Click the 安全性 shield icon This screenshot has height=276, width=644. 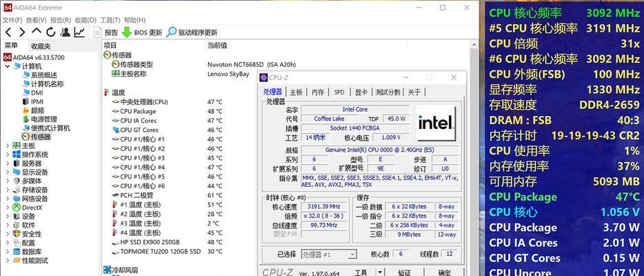(x=17, y=234)
